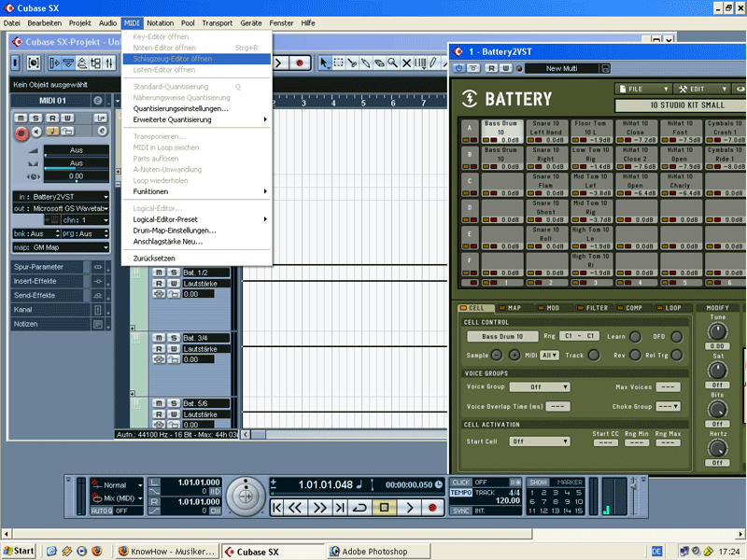Toggle SYNC in the transport panel
Viewport: 747px width, 560px height.
(x=460, y=511)
